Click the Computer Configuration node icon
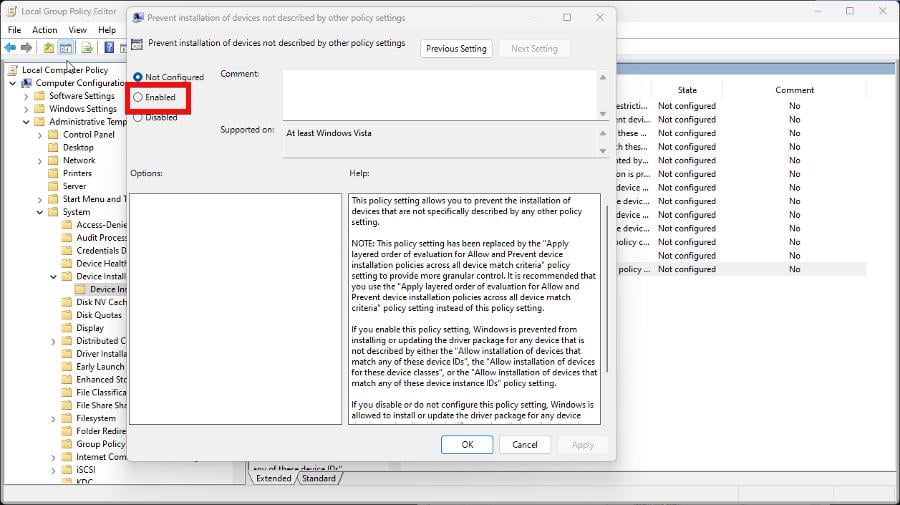The image size is (900, 505). click(x=26, y=83)
